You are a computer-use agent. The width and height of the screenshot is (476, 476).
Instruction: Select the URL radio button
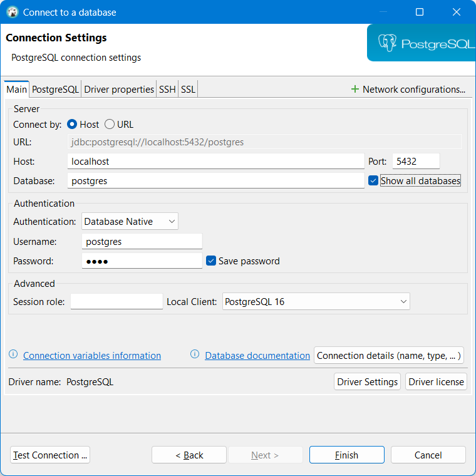pyautogui.click(x=109, y=124)
